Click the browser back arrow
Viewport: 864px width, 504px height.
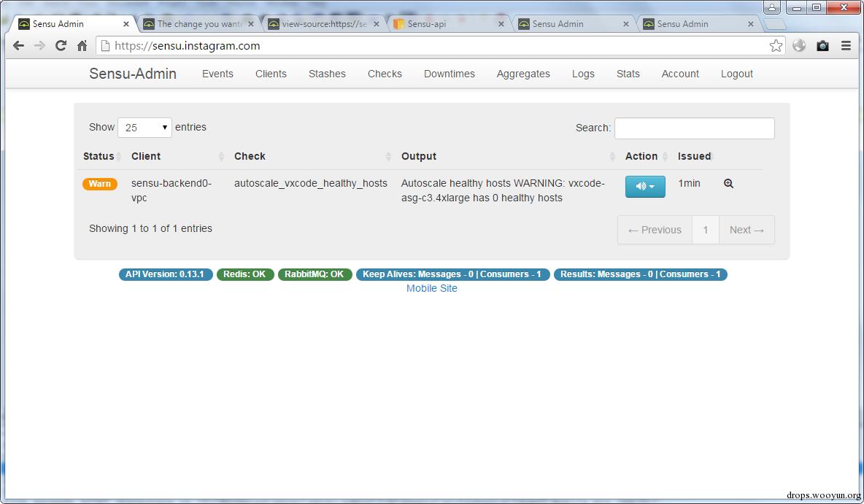pyautogui.click(x=18, y=46)
